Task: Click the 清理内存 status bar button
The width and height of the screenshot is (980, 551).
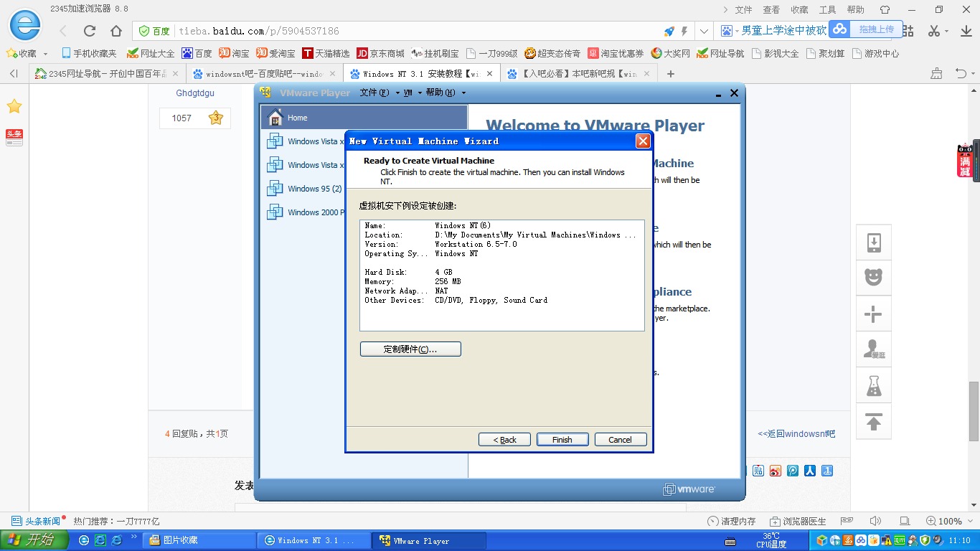Action: coord(731,522)
